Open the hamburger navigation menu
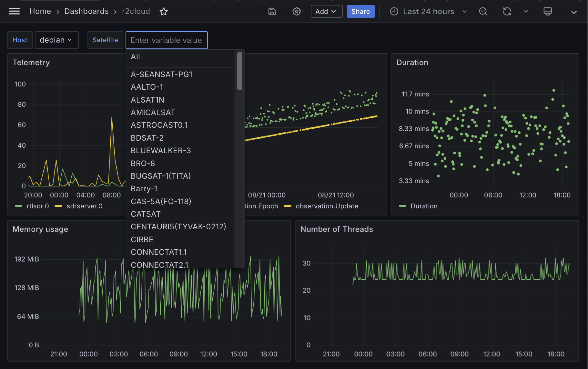 tap(14, 12)
